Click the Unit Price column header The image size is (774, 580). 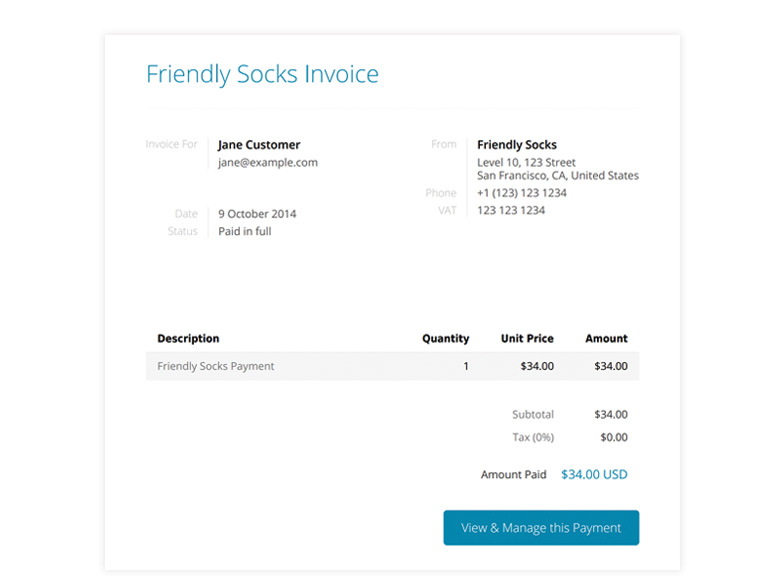[527, 339]
